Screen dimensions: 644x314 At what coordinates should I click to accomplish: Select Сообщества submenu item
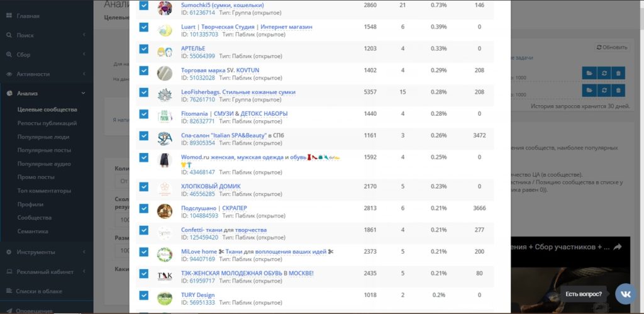[x=35, y=218]
